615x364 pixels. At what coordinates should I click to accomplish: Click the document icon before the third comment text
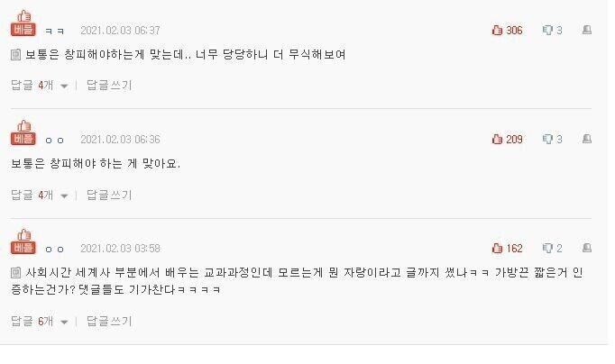click(x=15, y=273)
